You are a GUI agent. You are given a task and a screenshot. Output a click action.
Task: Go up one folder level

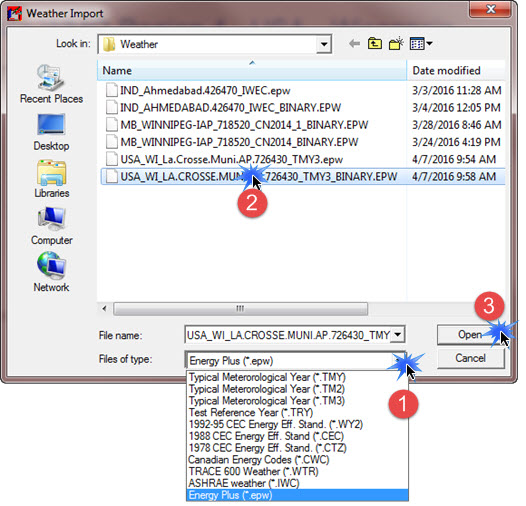(x=374, y=44)
